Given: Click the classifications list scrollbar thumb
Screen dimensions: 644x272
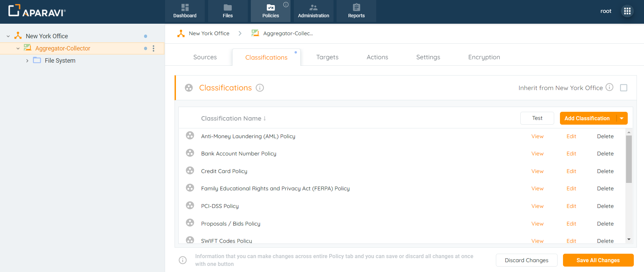Looking at the screenshot, I should [629, 159].
